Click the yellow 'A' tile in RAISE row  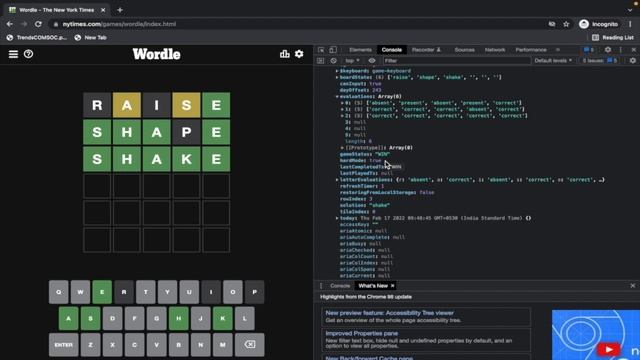coord(127,105)
